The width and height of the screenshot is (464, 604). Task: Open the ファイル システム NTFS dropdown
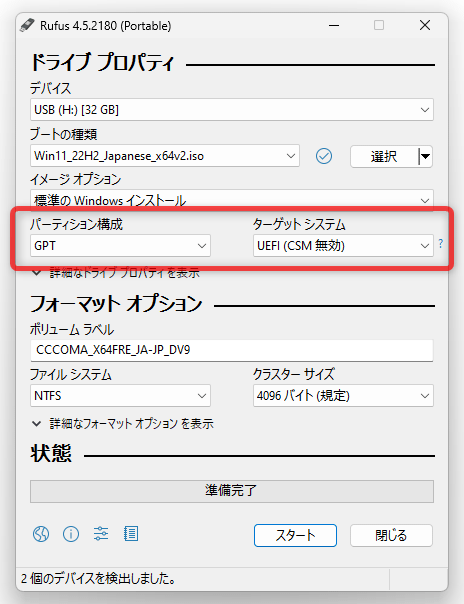(121, 396)
